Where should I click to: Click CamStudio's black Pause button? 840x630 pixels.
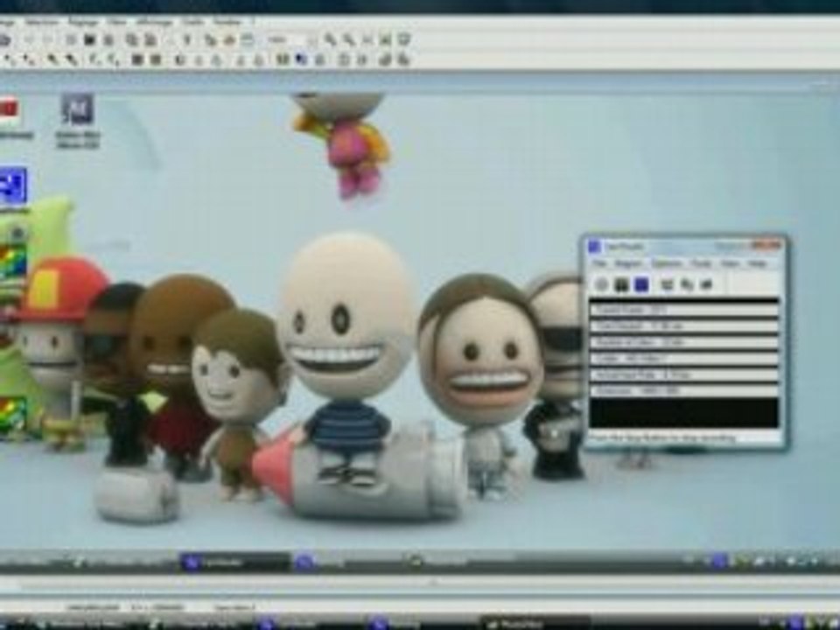tap(621, 284)
